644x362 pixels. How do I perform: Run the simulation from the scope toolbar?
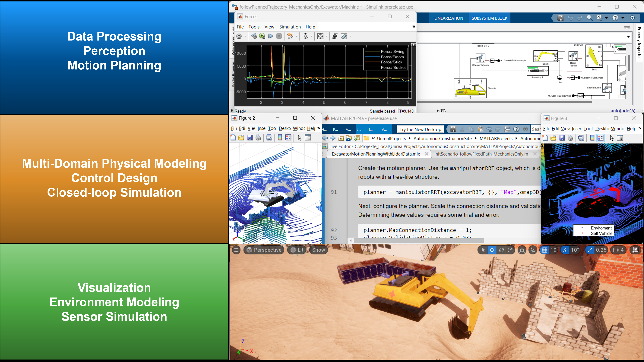(262, 36)
